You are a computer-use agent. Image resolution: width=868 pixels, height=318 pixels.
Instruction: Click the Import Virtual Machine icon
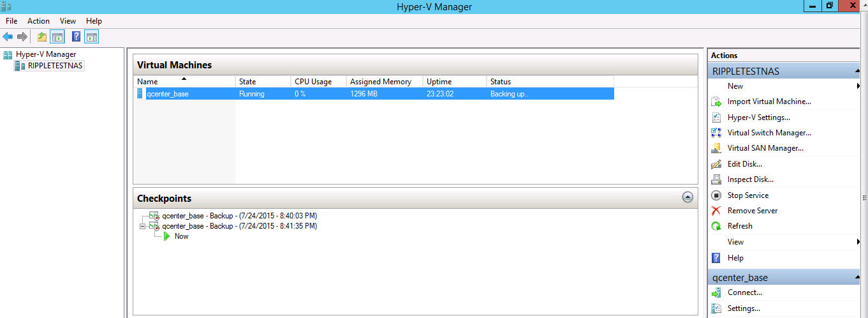(716, 102)
